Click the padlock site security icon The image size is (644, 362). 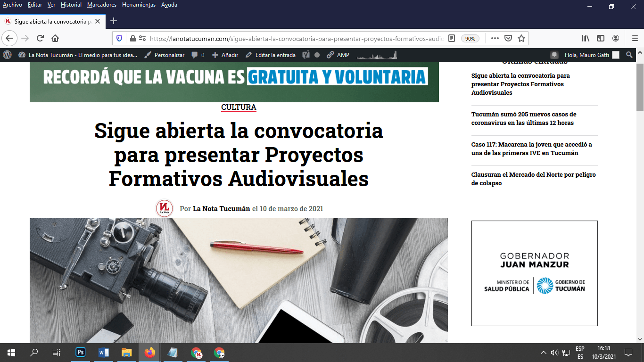(132, 38)
